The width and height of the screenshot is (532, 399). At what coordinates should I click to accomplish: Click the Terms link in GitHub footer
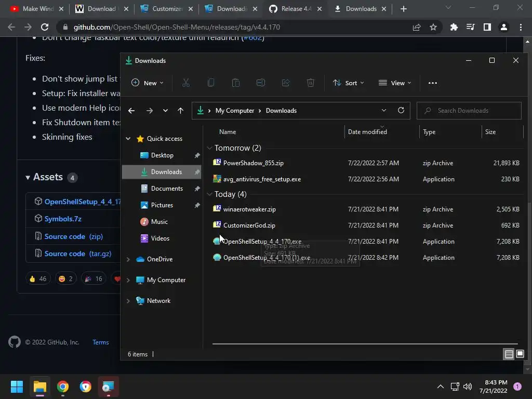click(101, 342)
